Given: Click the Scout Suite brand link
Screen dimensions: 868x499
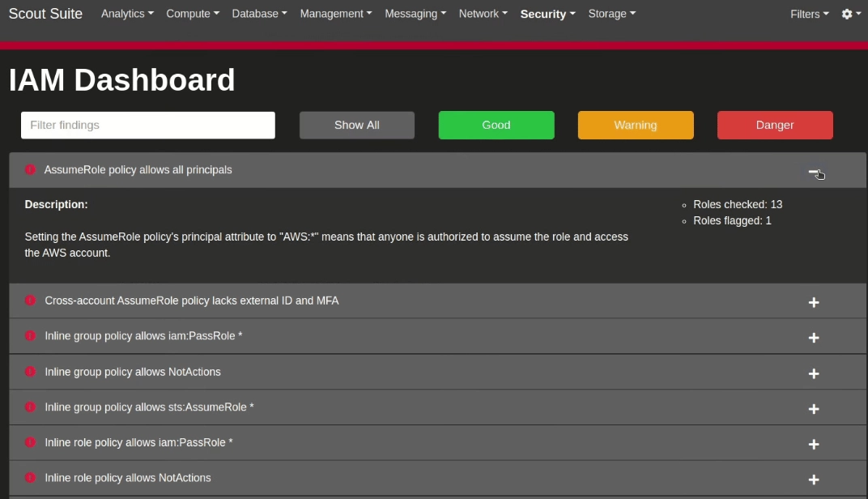Looking at the screenshot, I should tap(45, 14).
